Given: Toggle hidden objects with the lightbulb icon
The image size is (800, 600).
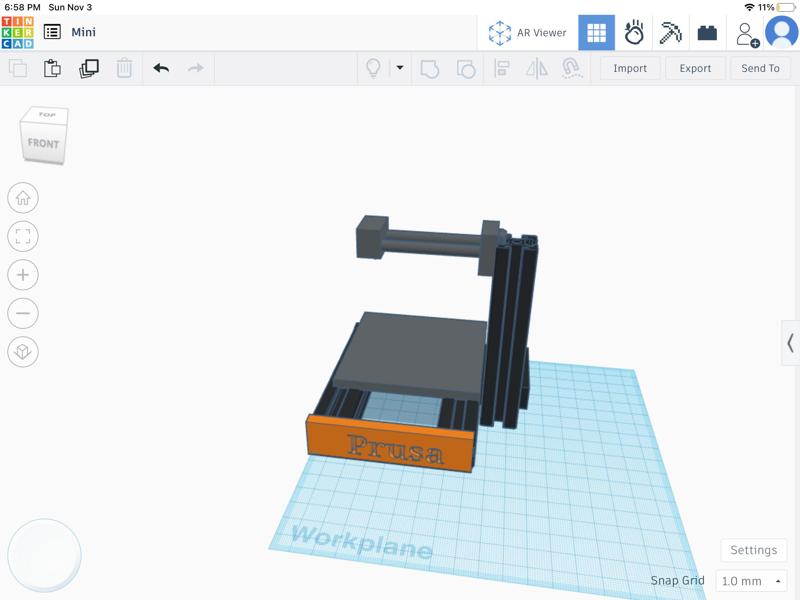Looking at the screenshot, I should coord(373,68).
